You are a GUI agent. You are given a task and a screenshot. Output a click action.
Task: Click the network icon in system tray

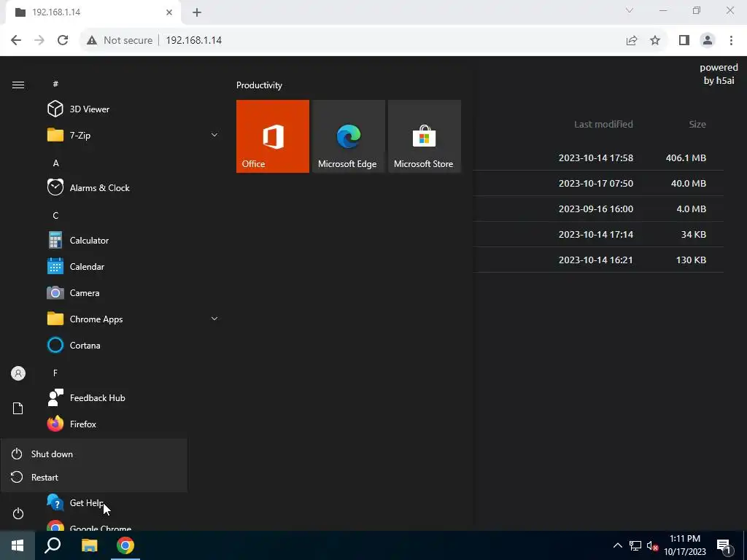click(x=635, y=545)
